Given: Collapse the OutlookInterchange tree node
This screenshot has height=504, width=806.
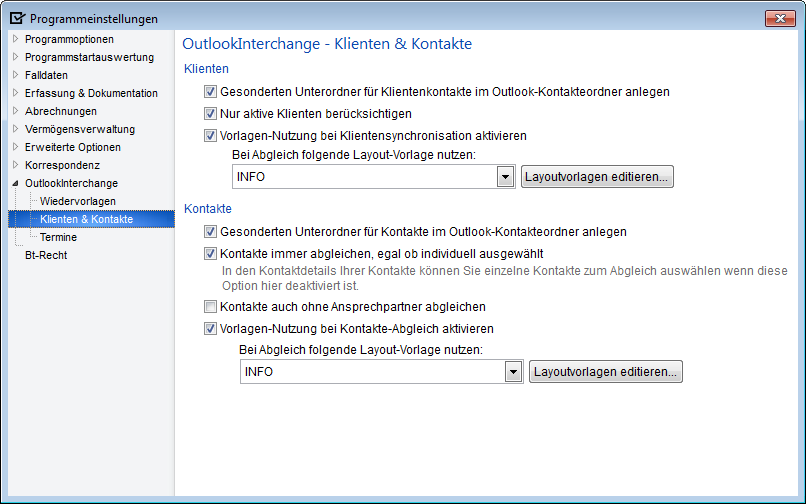Looking at the screenshot, I should point(15,183).
